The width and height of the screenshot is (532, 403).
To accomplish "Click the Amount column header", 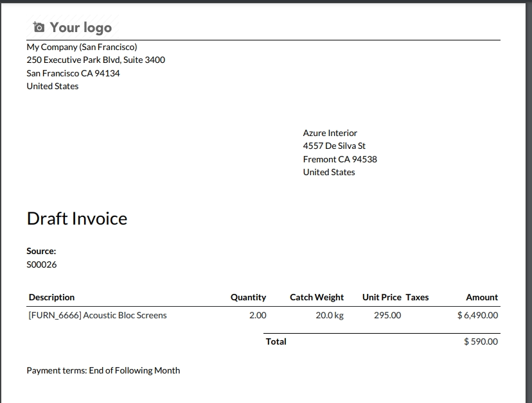I will click(x=482, y=297).
